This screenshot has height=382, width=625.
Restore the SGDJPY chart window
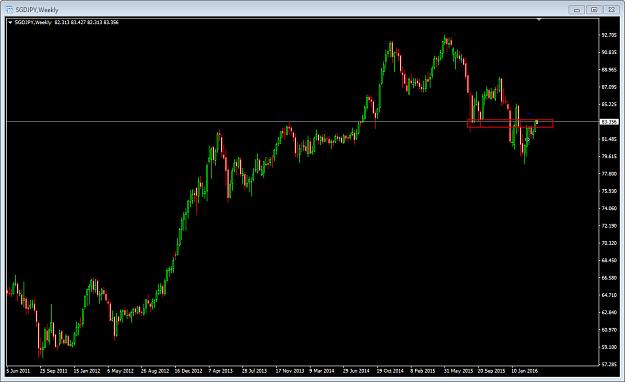tap(594, 10)
